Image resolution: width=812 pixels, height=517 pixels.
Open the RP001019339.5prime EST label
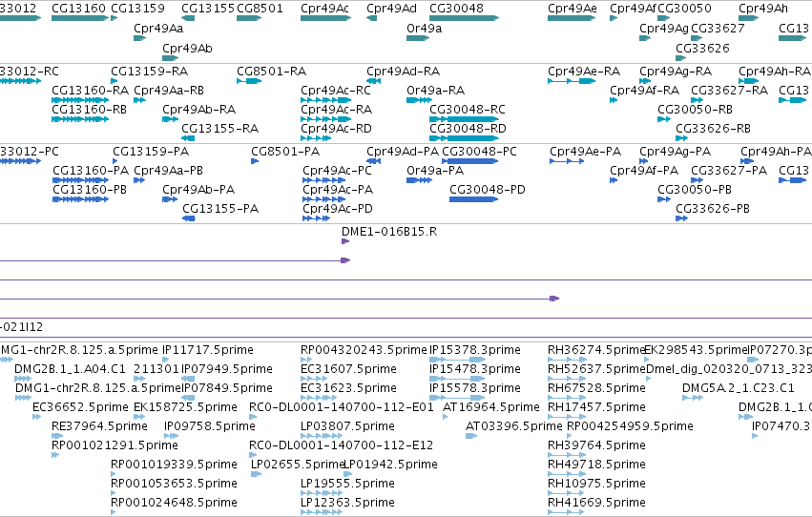174,465
